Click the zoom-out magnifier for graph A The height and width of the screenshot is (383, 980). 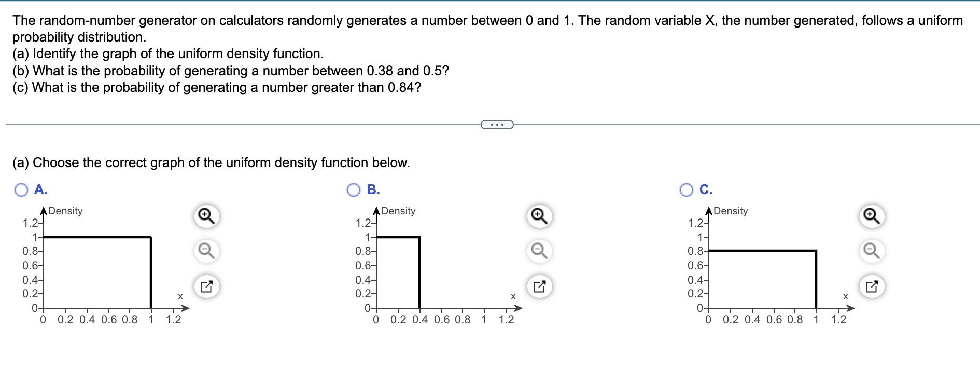(x=206, y=250)
